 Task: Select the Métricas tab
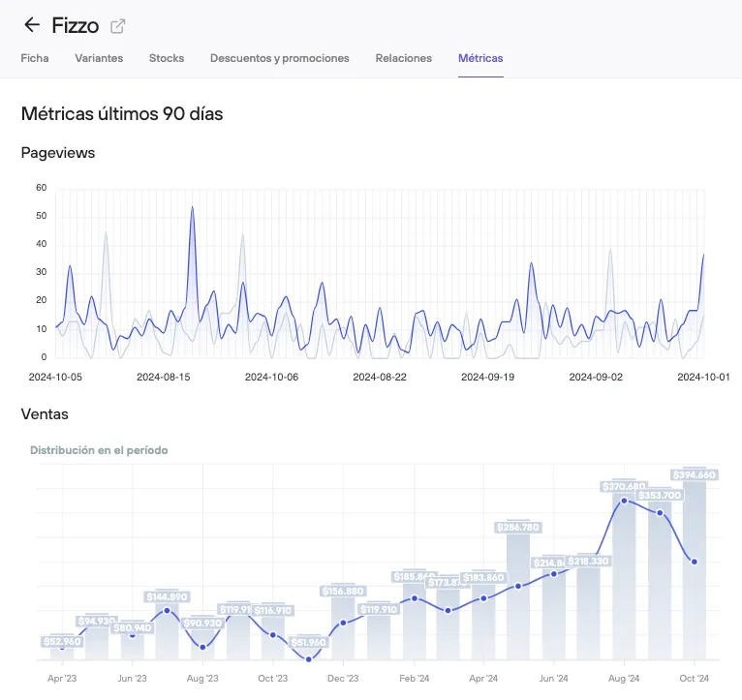(480, 58)
